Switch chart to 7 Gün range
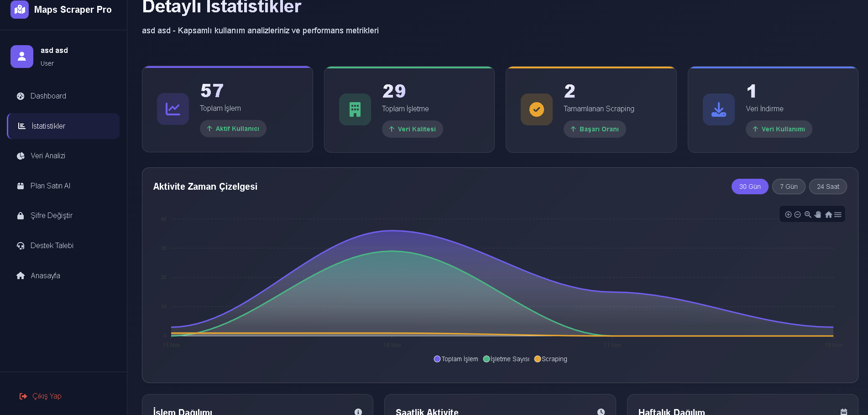 pos(789,187)
